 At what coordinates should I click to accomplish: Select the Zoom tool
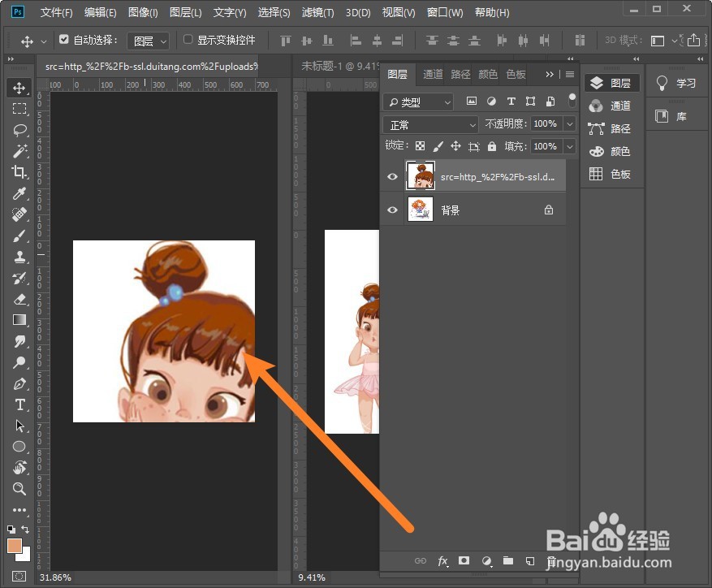click(x=19, y=489)
